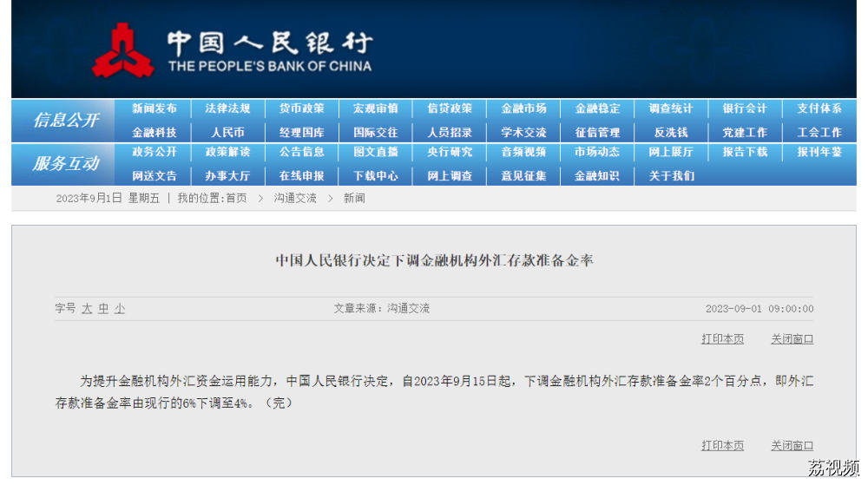
Task: Go to 货币政策 section
Action: pos(302,108)
